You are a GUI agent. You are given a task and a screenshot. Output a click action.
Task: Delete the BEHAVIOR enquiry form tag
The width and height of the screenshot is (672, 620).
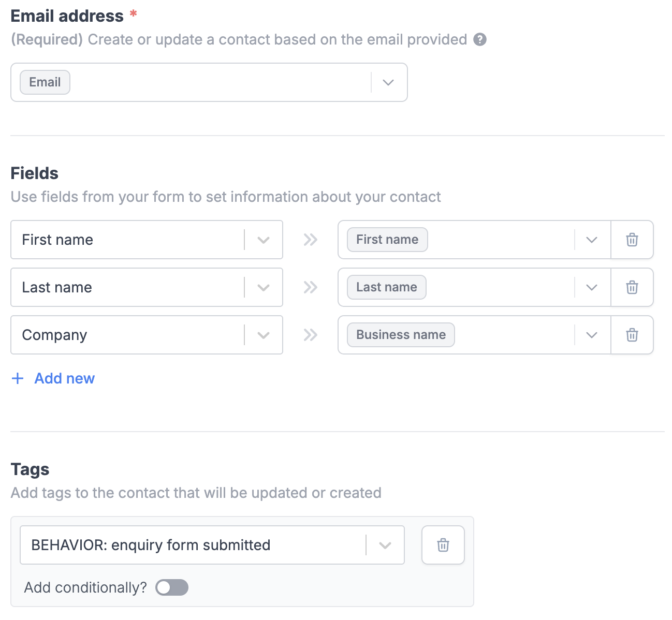443,545
